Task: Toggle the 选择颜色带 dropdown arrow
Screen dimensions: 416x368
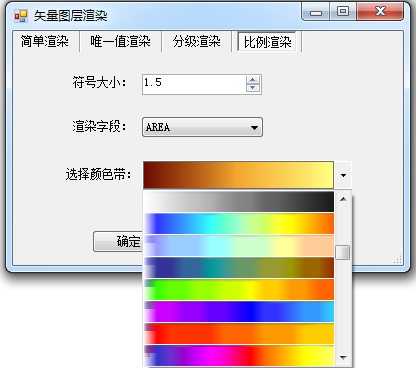Action: pos(343,175)
